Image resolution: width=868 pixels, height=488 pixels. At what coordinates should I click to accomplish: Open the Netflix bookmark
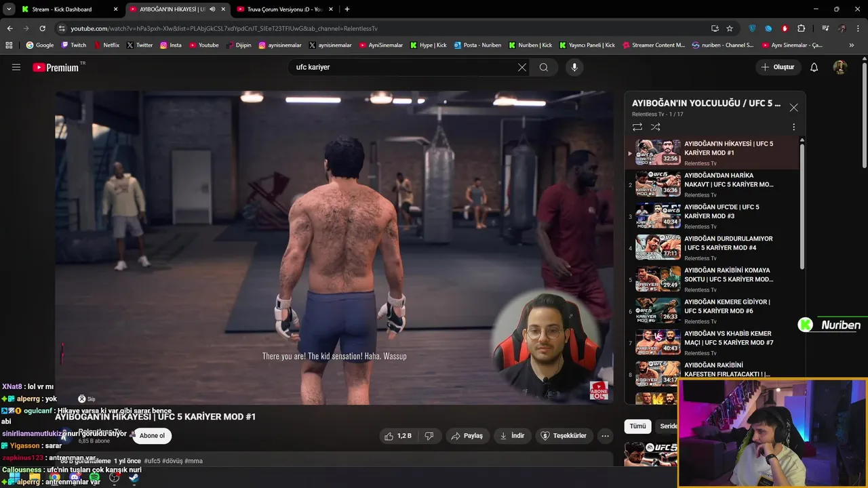coord(106,45)
